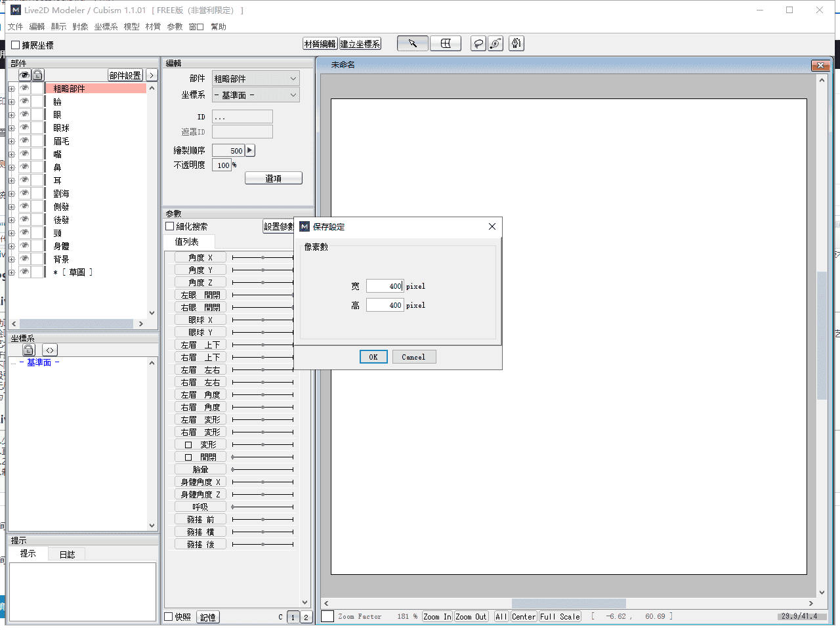Switch to the 日誌 tab
The width and height of the screenshot is (840, 630).
tap(67, 555)
